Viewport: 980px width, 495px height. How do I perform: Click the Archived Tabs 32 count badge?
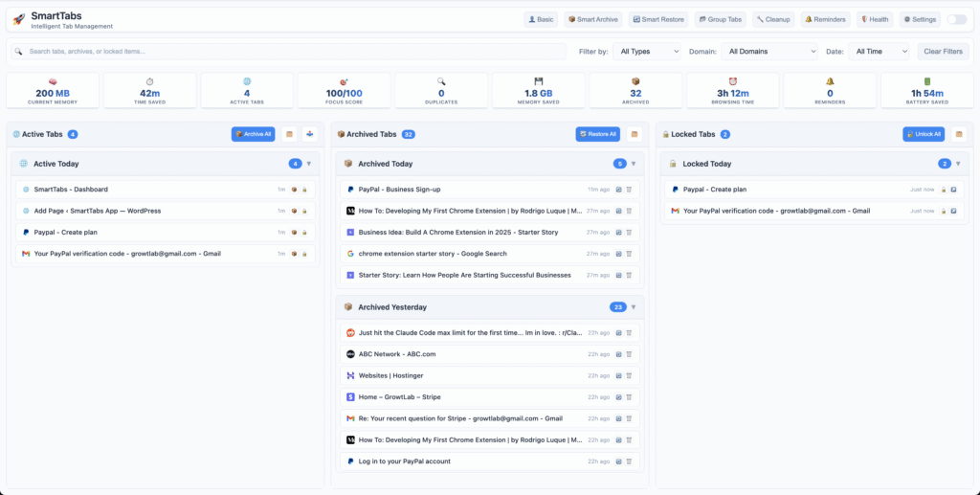tap(409, 134)
